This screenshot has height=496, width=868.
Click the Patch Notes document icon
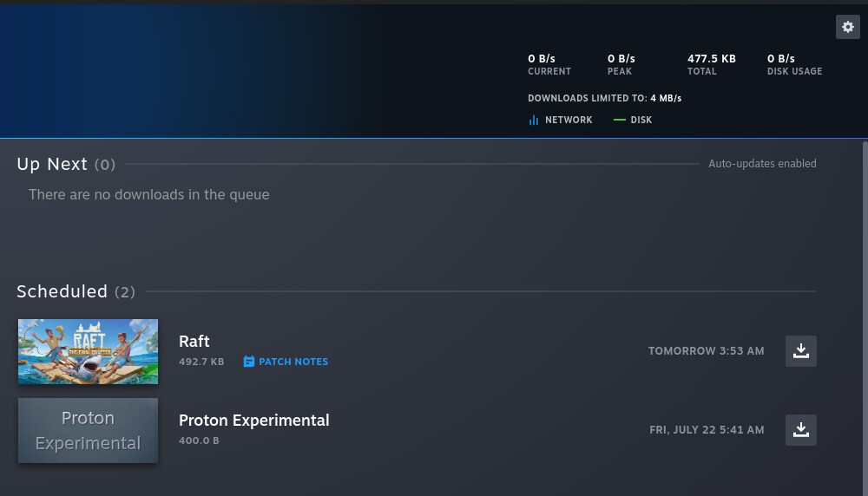point(248,362)
